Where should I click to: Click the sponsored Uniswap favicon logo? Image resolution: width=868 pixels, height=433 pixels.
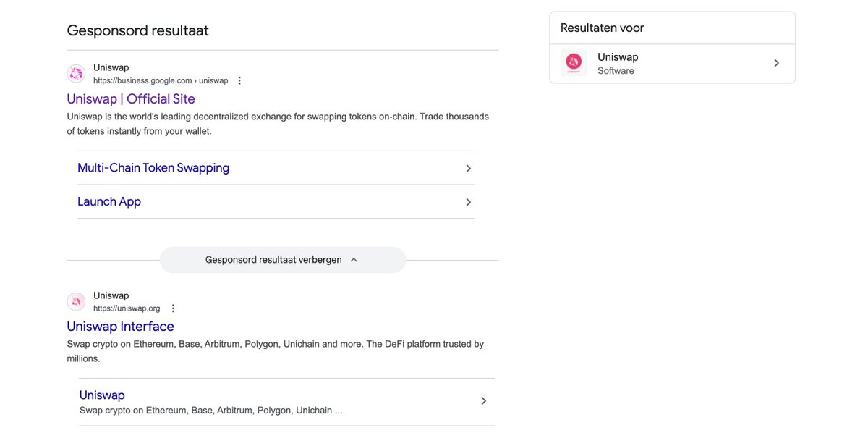click(76, 74)
